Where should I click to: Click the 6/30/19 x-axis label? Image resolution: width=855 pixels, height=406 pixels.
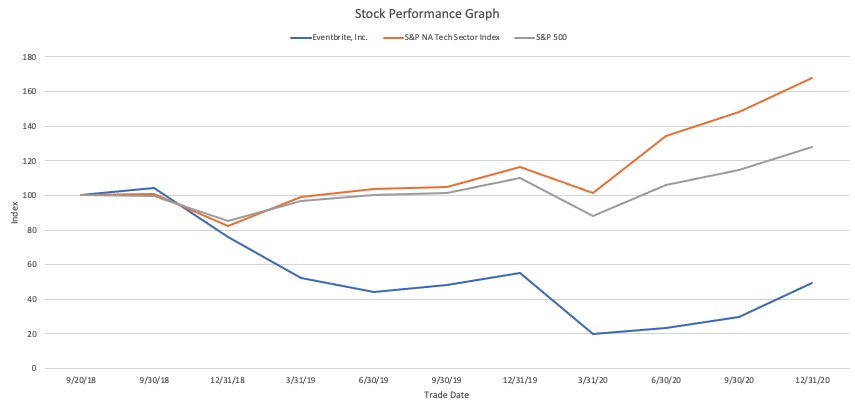tap(373, 380)
